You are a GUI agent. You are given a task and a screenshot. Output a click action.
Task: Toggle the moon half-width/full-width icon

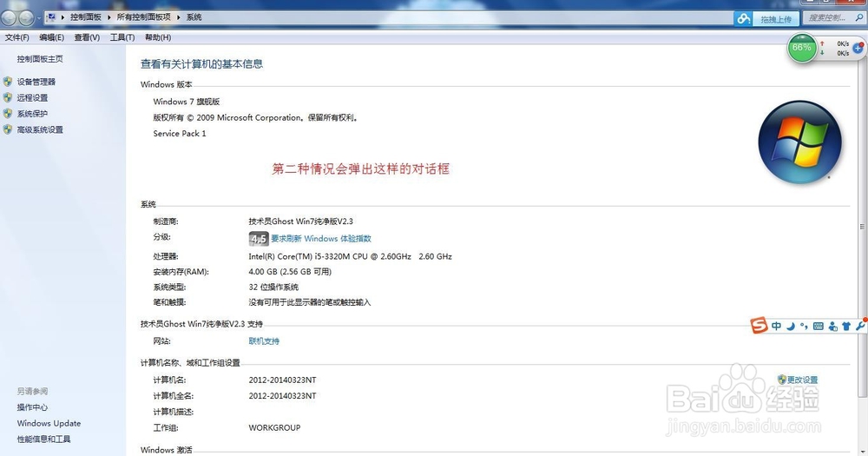point(791,327)
